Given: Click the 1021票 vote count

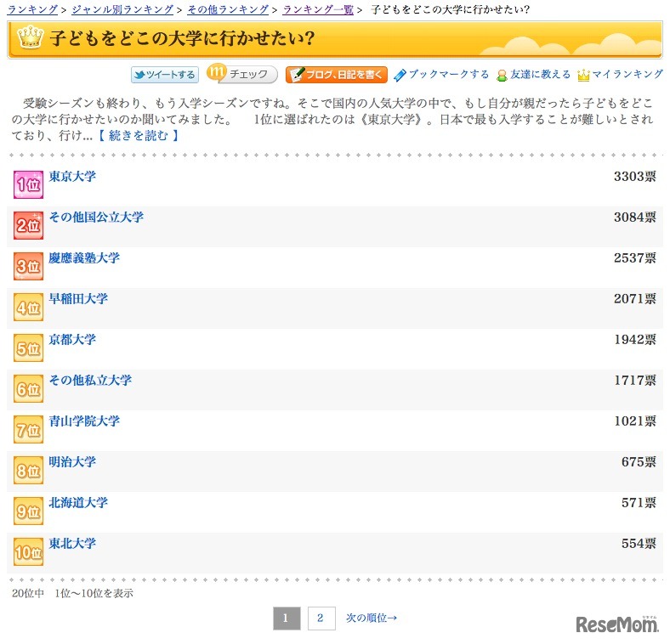Looking at the screenshot, I should tap(635, 421).
